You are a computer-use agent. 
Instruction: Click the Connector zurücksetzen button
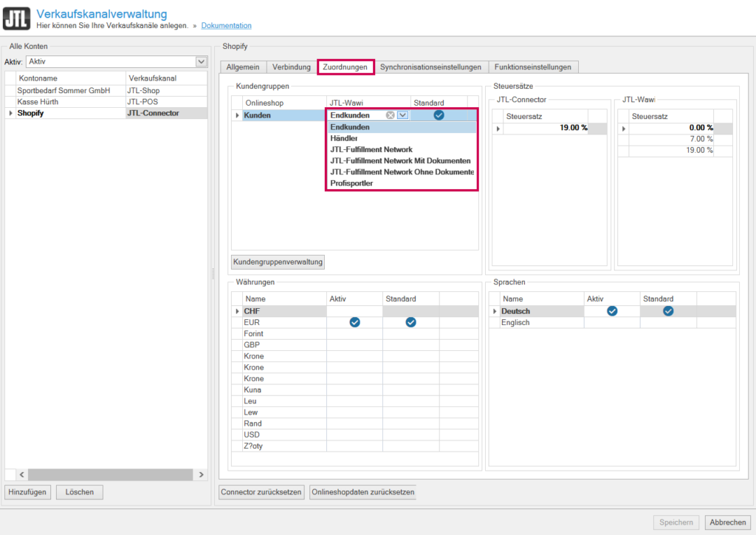261,491
